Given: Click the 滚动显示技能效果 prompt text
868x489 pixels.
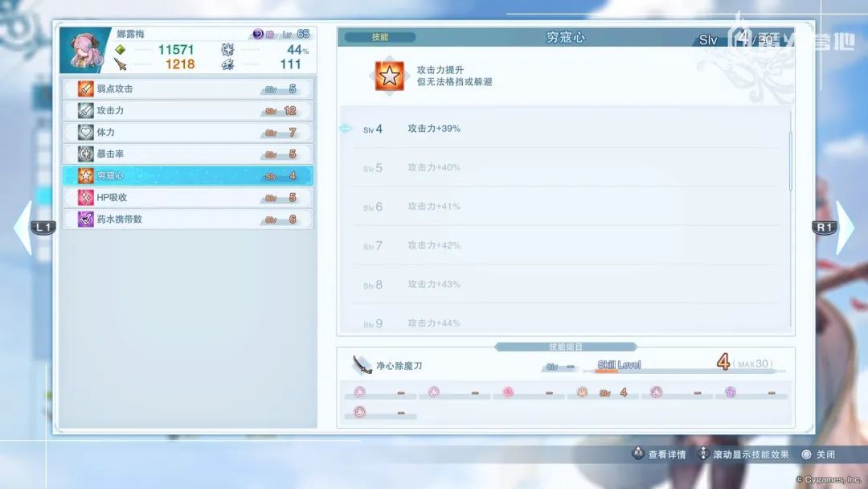Looking at the screenshot, I should point(751,454).
